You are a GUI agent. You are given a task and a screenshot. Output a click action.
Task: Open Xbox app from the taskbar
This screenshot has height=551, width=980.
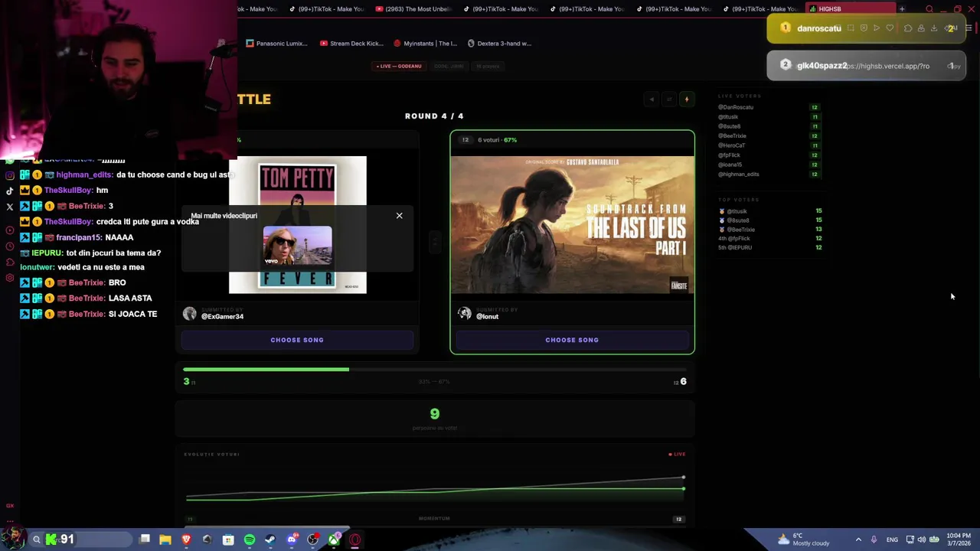334,540
